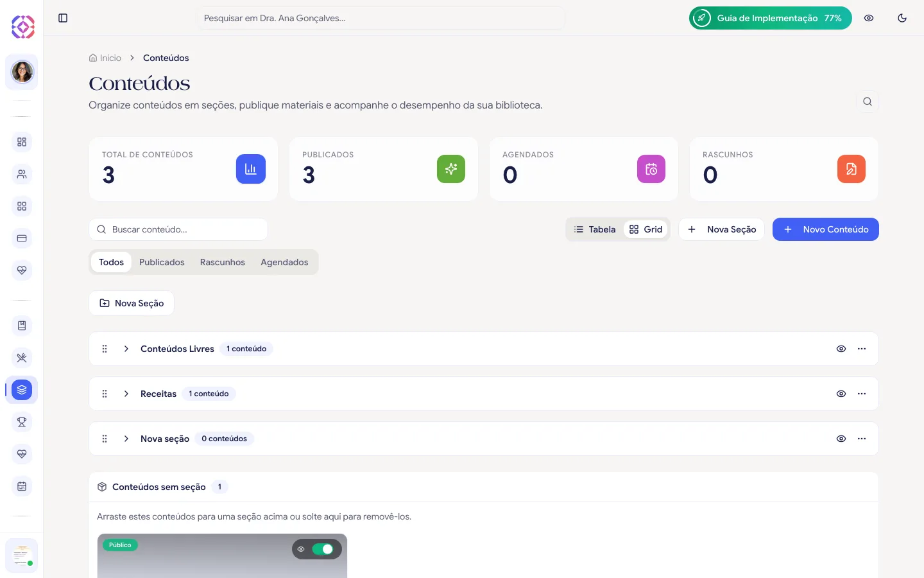The height and width of the screenshot is (578, 924).
Task: Click the Nova Seção button with plus icon
Action: click(x=721, y=229)
